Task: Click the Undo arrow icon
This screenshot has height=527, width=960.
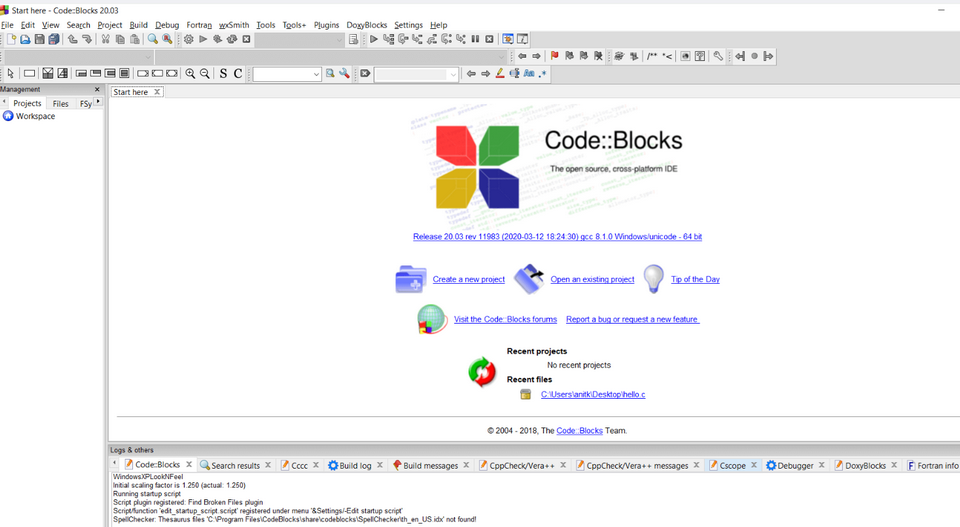Action: click(x=72, y=39)
